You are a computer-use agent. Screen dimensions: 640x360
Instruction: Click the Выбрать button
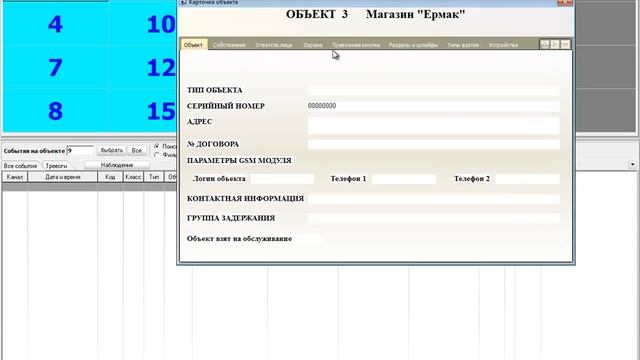[111, 151]
